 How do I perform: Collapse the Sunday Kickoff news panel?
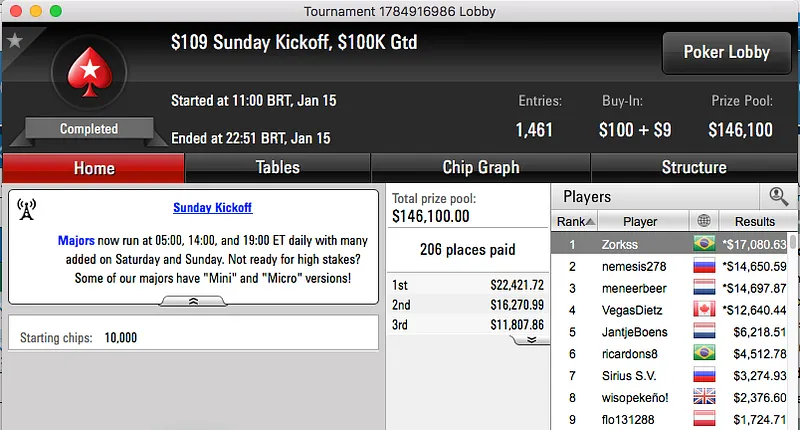point(193,300)
